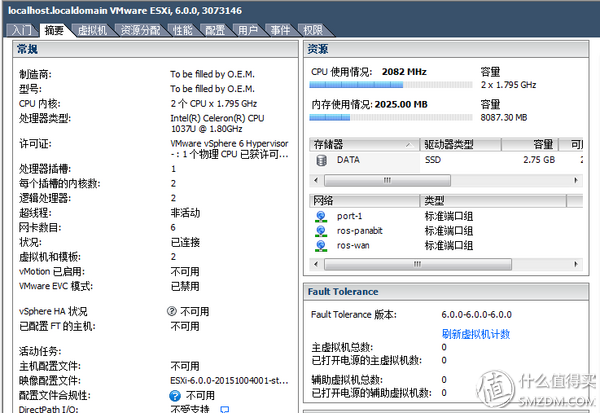This screenshot has width=600, height=413.
Task: Click the DirectPath I/O speech bubble icon
Action: pos(225,409)
